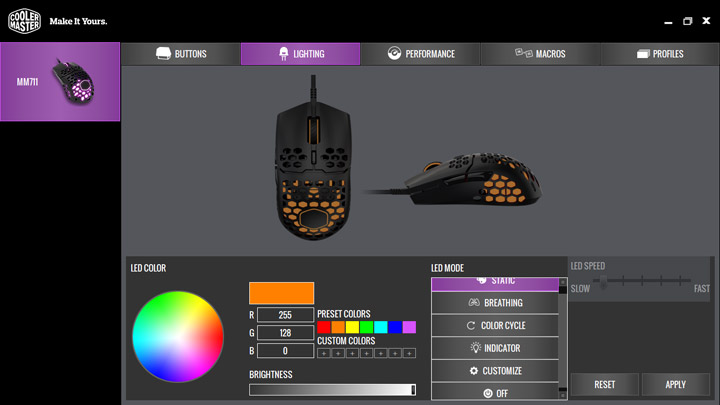720x405 pixels.
Task: Select Breathing LED mode
Action: 495,303
